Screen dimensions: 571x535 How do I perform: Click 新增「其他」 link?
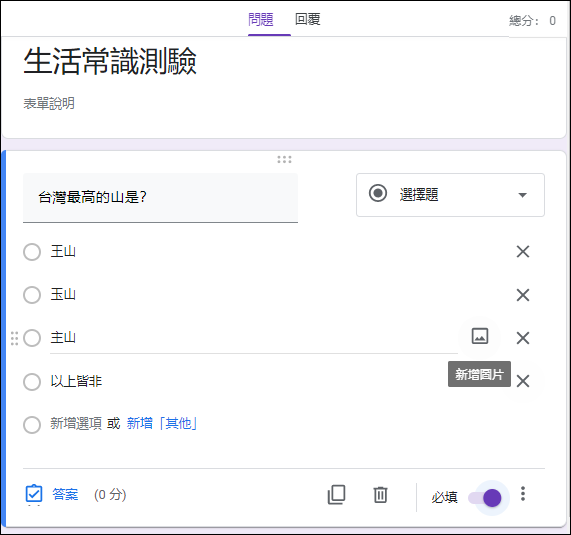[x=162, y=424]
